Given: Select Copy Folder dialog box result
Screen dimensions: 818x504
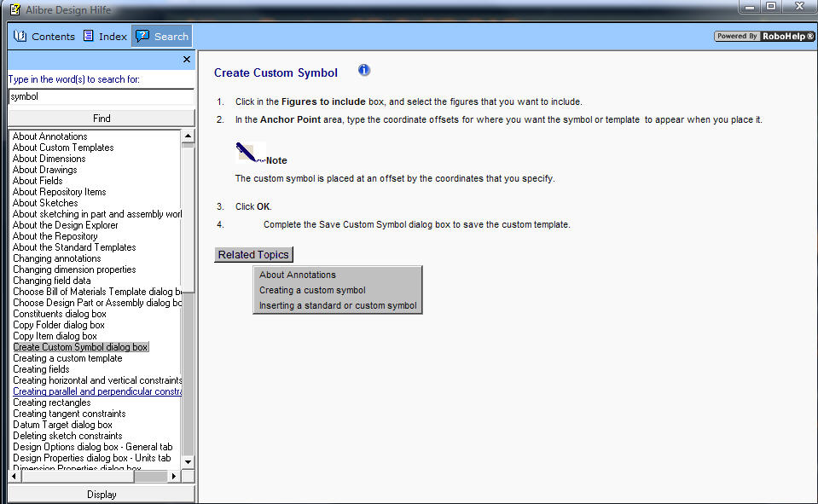Looking at the screenshot, I should point(59,325).
